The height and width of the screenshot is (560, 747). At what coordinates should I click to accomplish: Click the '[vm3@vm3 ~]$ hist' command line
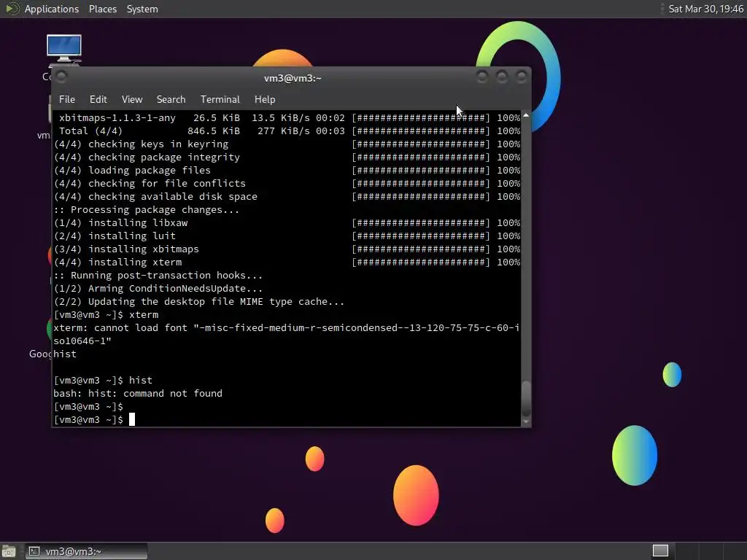[x=103, y=380]
